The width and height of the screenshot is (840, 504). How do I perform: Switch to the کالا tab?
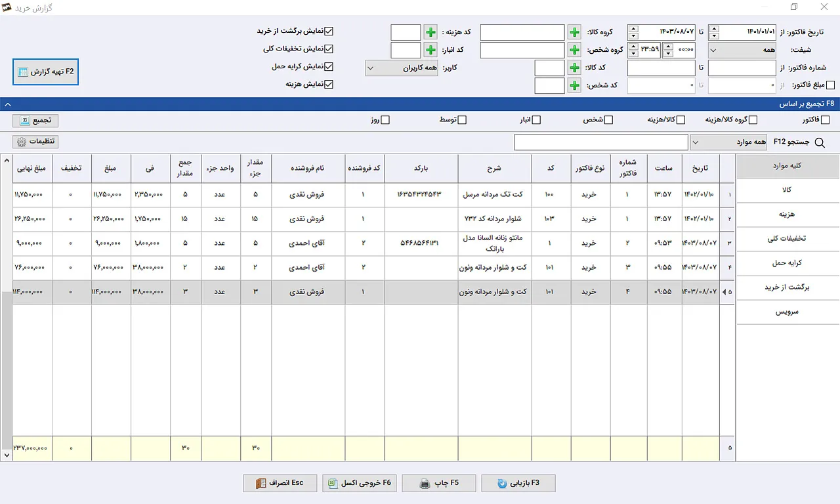click(x=788, y=190)
